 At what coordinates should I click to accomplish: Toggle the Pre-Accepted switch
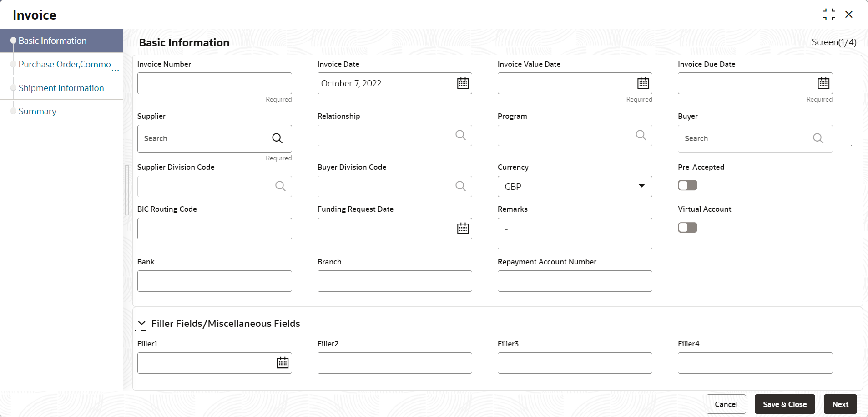[x=687, y=185]
